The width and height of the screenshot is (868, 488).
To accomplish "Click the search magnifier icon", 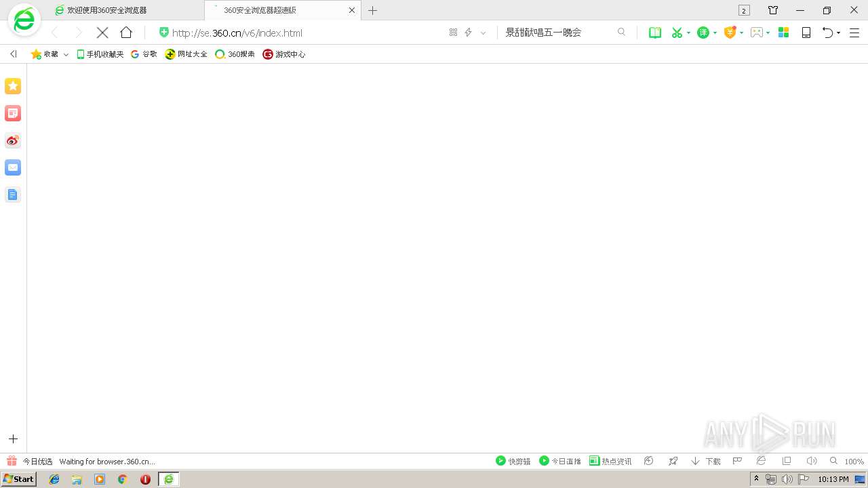I will click(621, 32).
